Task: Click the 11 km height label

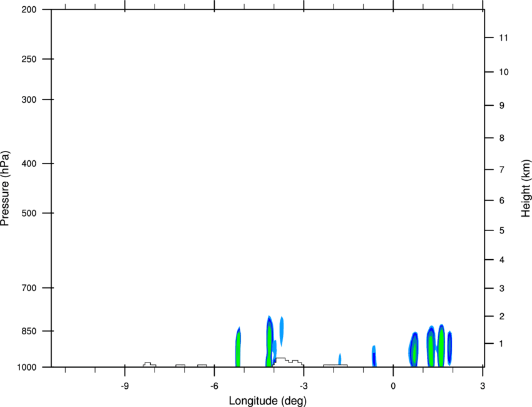Action: coord(504,38)
